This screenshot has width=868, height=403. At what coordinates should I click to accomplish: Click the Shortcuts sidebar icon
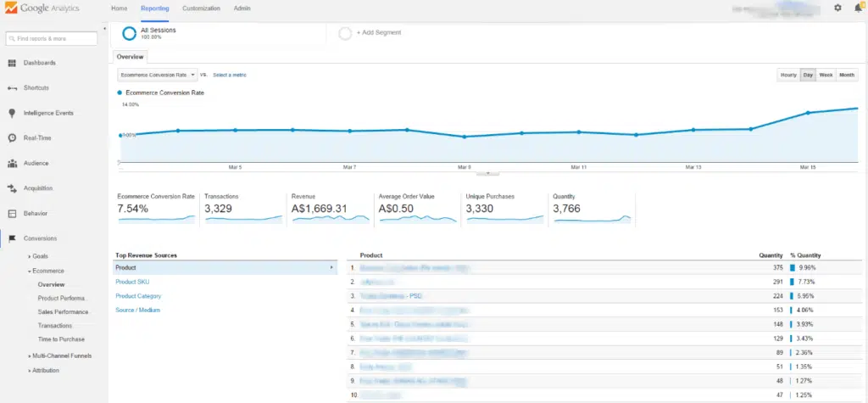(13, 88)
